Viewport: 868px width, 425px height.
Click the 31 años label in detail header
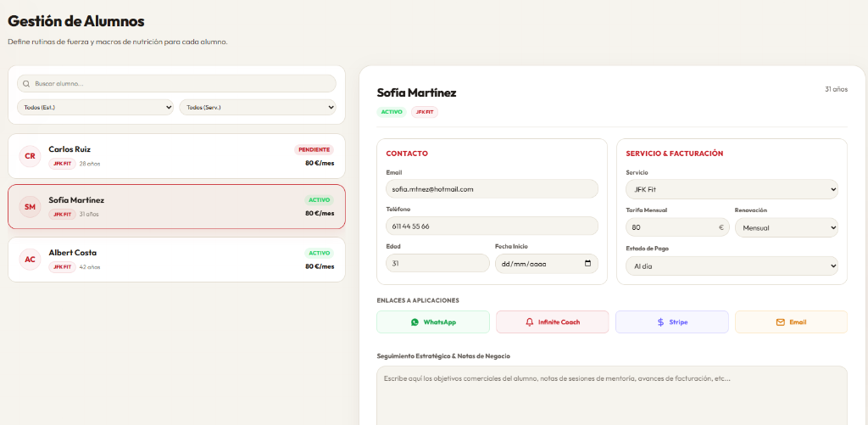[x=836, y=89]
